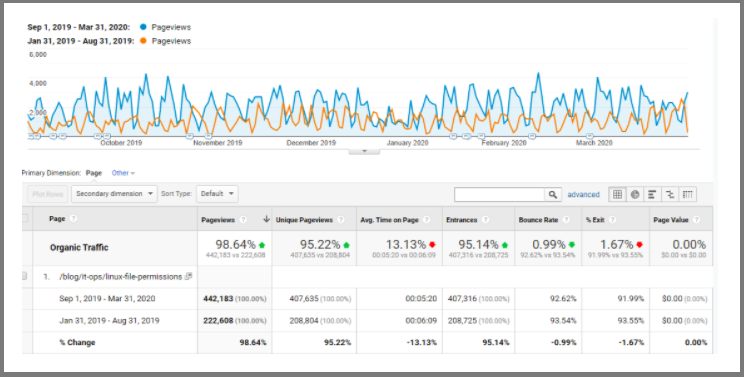
Task: Click the search magnifier button
Action: click(553, 194)
